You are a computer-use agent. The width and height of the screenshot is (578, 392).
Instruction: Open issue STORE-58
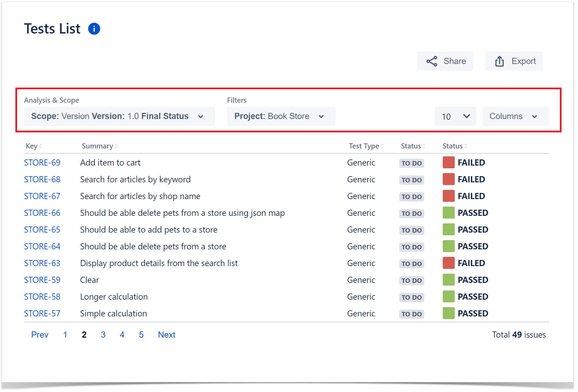(x=42, y=297)
